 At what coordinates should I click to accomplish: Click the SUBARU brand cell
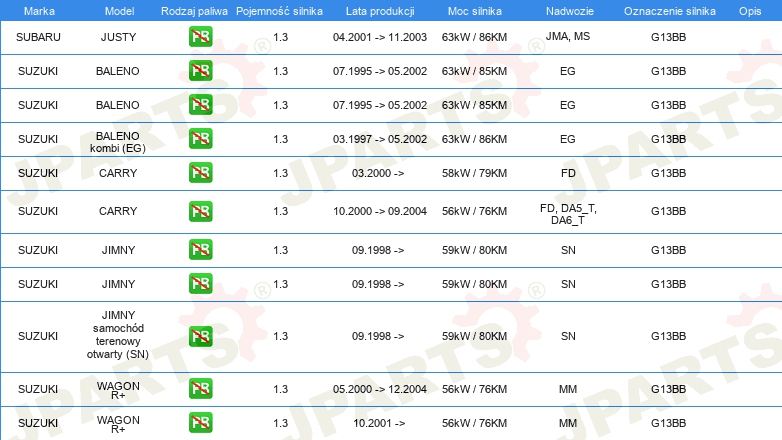point(38,37)
